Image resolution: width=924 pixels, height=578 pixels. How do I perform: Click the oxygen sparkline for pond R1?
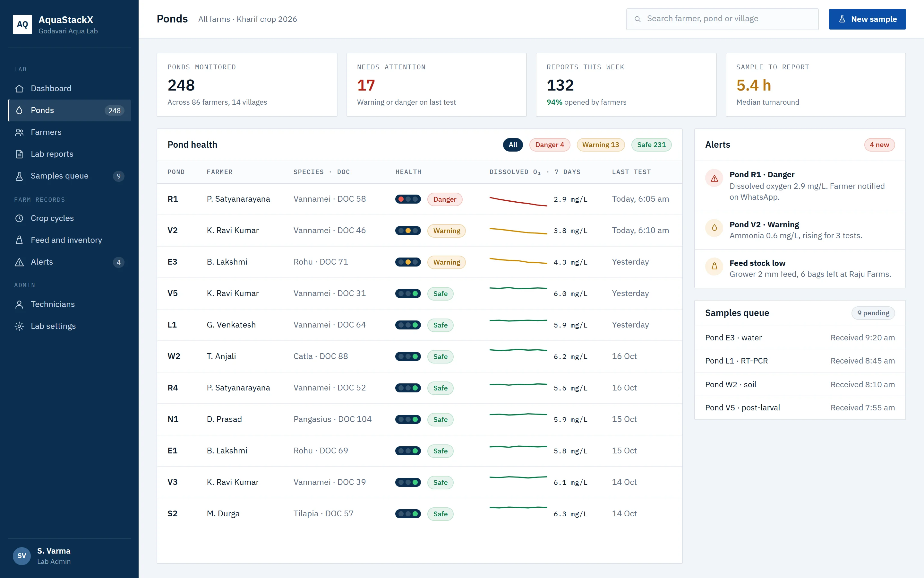pos(518,201)
